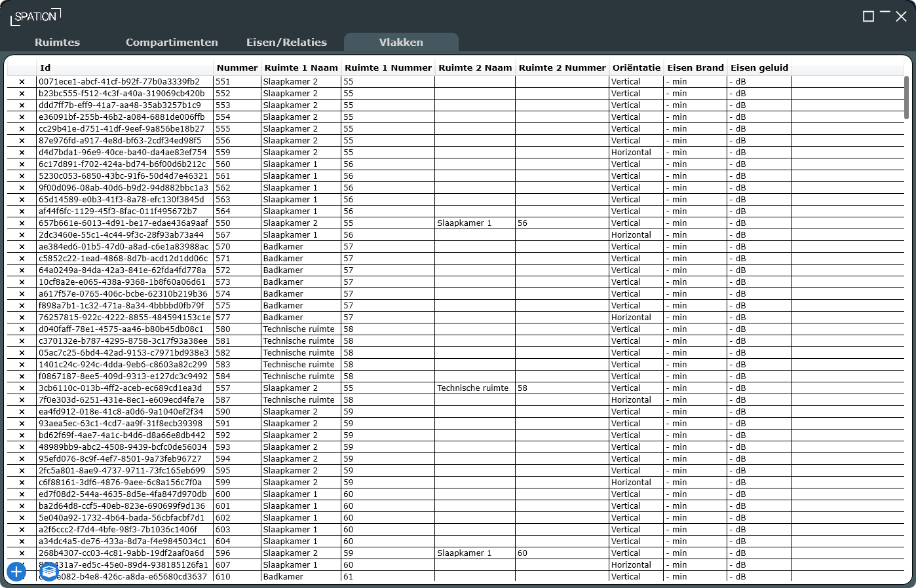
Task: Click Eisen geluid cell of row 552
Action: coord(759,94)
